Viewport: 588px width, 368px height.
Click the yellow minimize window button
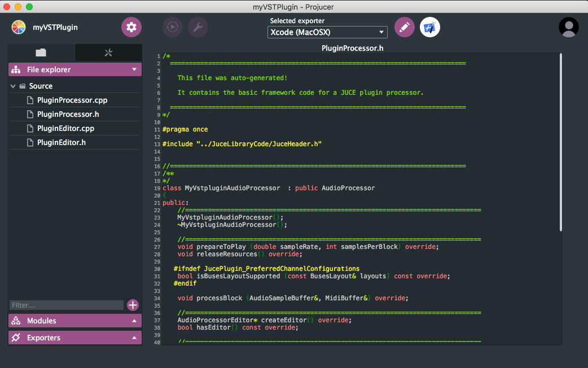(x=18, y=7)
